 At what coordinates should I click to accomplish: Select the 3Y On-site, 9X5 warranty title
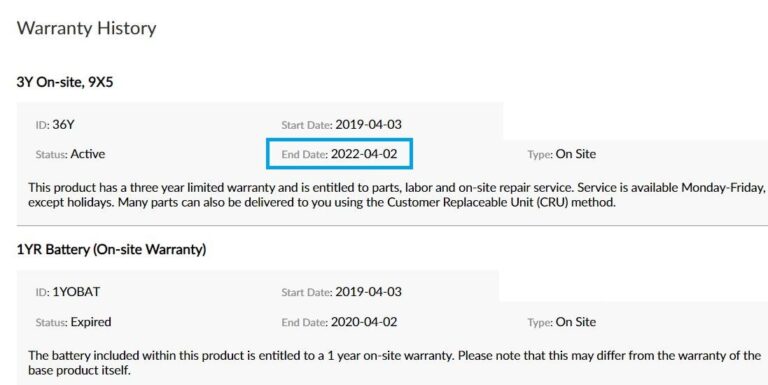click(65, 82)
